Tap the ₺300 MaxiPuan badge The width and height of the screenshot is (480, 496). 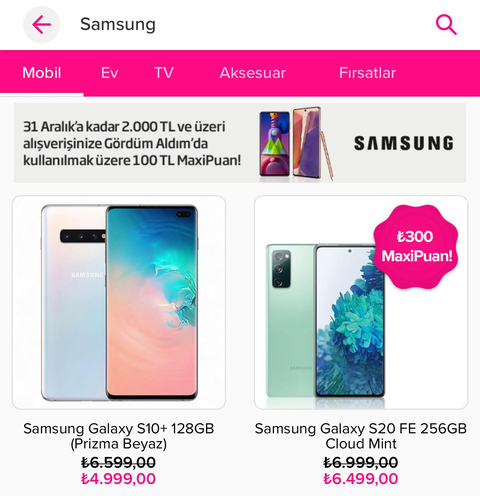(416, 247)
